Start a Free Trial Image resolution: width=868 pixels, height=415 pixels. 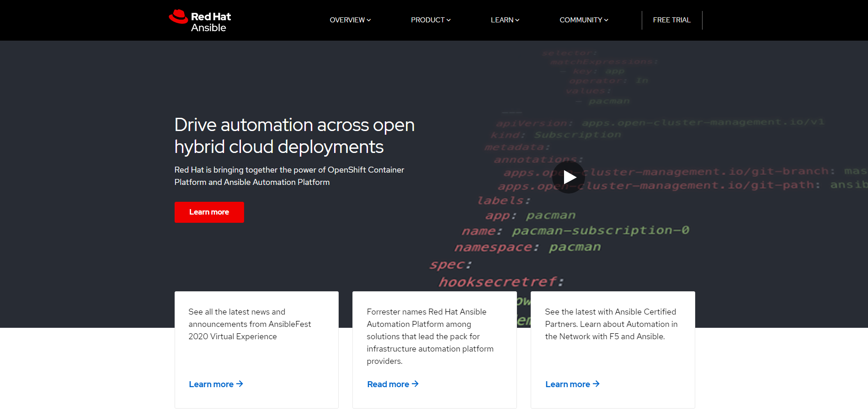[x=671, y=20]
